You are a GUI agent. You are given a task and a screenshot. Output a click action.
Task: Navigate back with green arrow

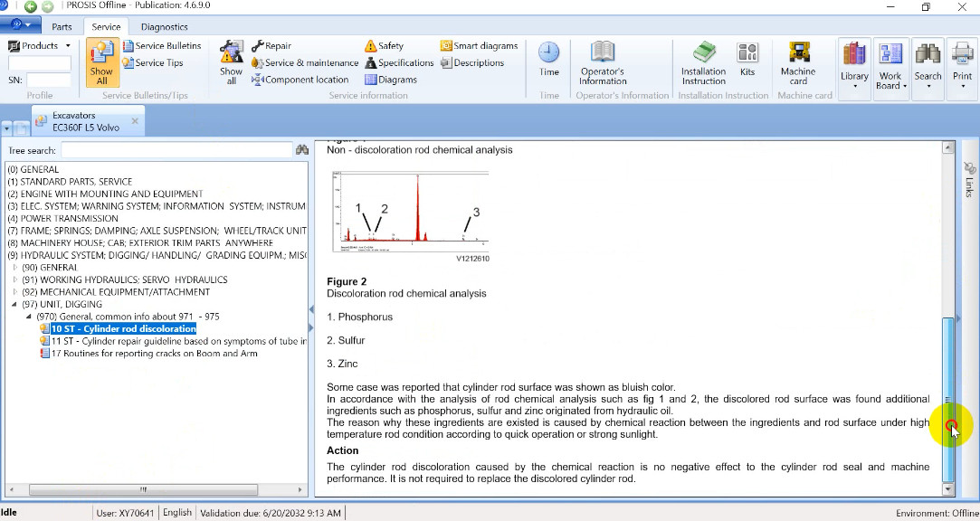[x=30, y=6]
